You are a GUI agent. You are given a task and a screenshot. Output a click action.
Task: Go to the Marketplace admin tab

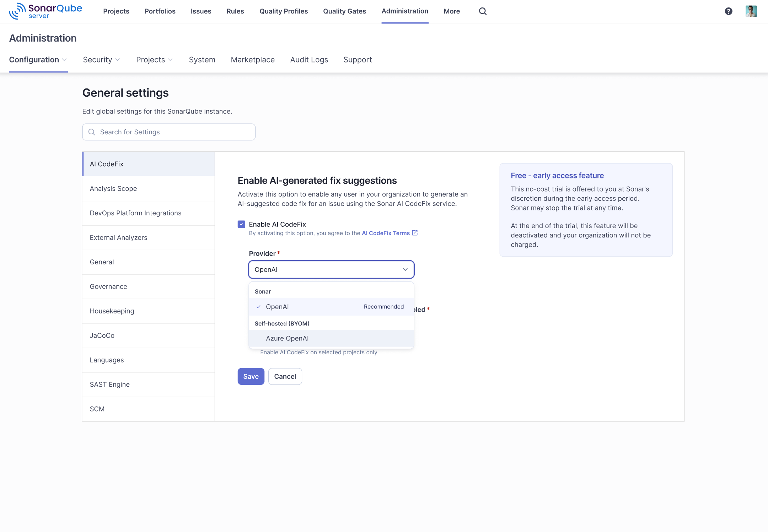[x=253, y=60]
